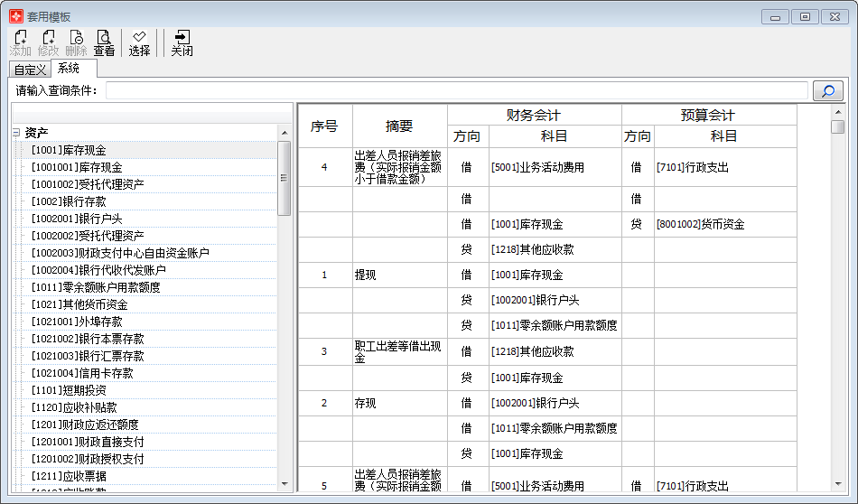Click the 修改 (Modify) toolbar icon
The image size is (858, 504).
pyautogui.click(x=48, y=42)
